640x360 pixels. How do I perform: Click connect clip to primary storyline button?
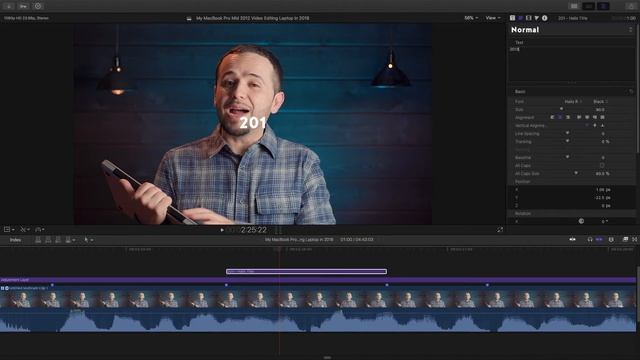click(x=38, y=240)
